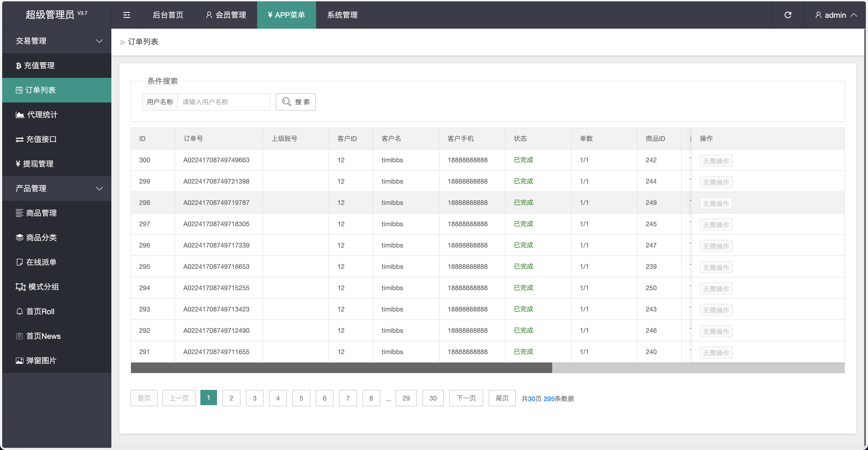Open 提现管理 yen icon item
This screenshot has width=868, height=450.
point(35,164)
